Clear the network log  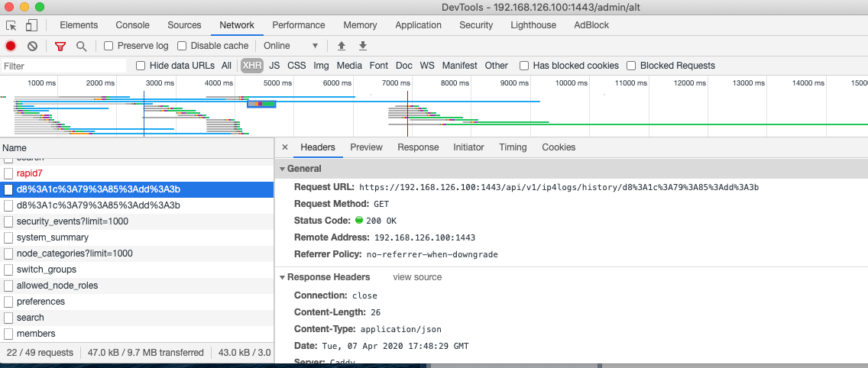32,46
